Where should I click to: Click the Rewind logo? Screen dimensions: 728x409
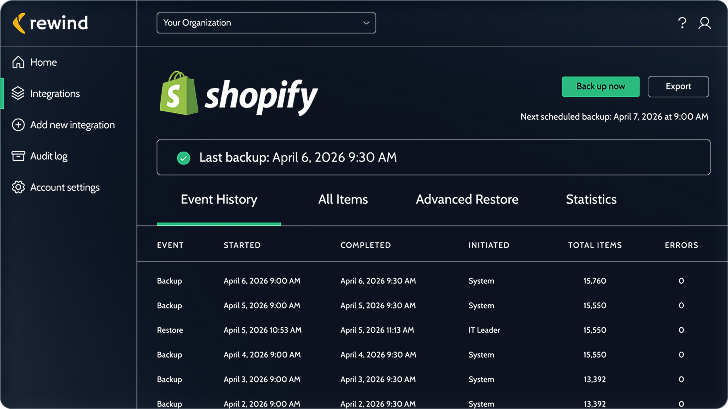coord(50,23)
